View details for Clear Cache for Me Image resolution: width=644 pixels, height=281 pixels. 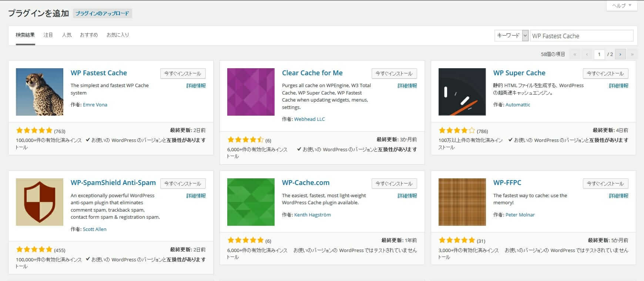pyautogui.click(x=407, y=86)
